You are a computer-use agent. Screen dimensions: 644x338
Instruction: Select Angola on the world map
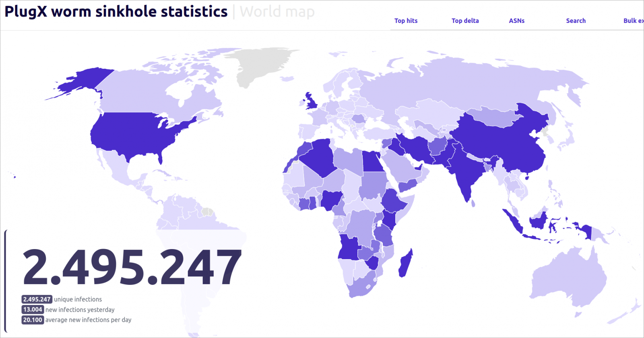point(349,247)
